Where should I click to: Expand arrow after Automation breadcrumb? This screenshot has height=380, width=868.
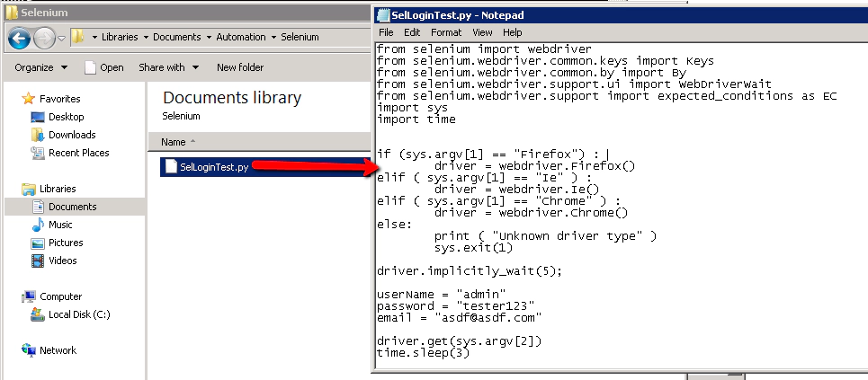[273, 38]
